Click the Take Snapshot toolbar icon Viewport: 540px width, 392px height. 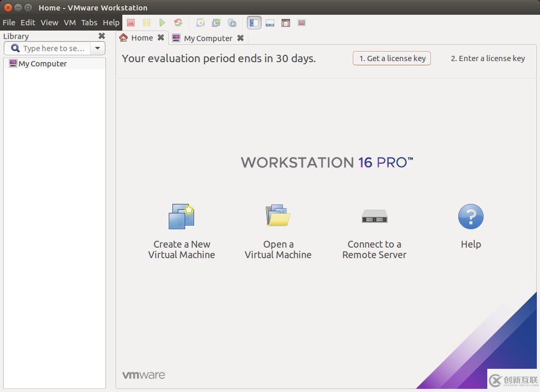pos(200,23)
